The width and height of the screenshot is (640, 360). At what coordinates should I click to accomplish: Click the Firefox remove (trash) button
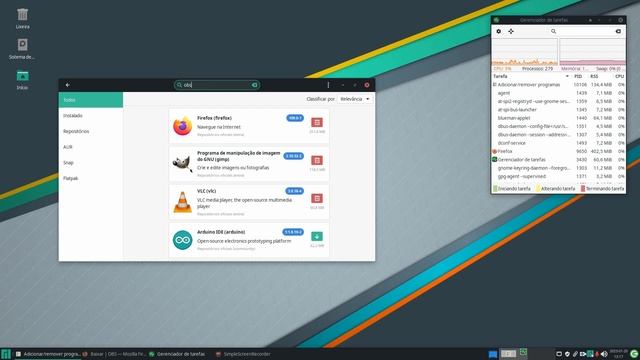317,122
